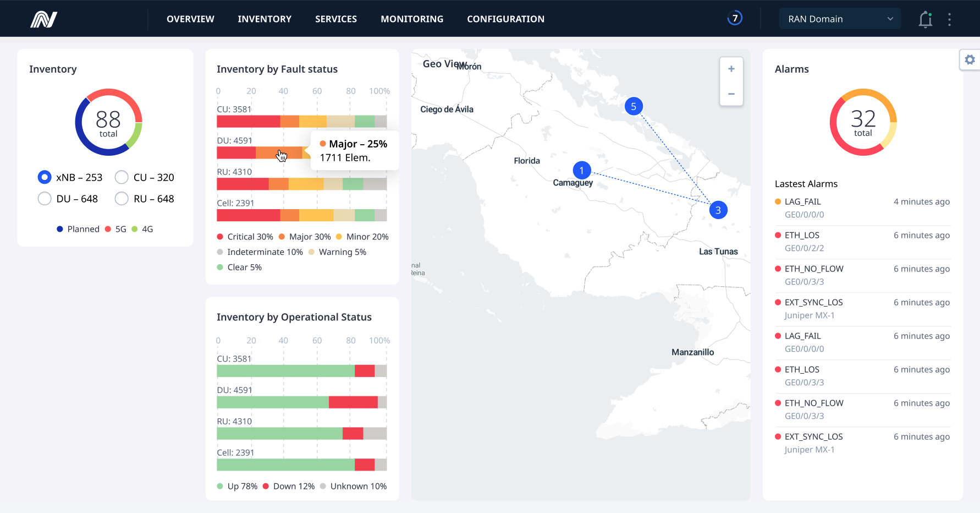This screenshot has width=980, height=513.
Task: Click map marker numbered 3
Action: [x=718, y=210]
